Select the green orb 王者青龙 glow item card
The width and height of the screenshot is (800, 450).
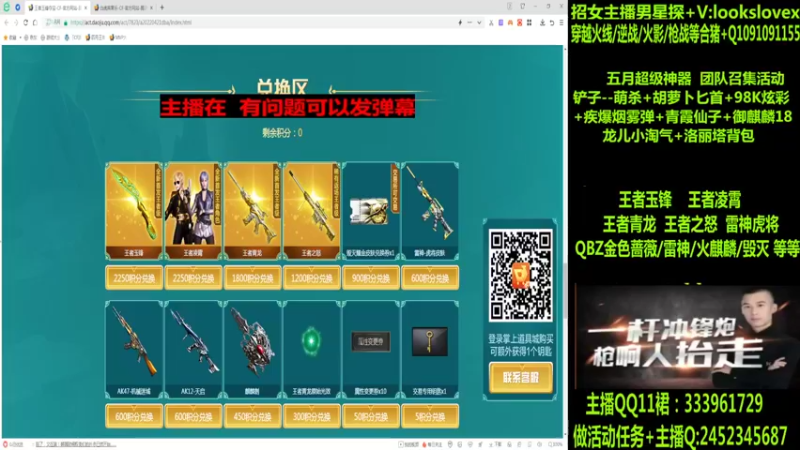tap(311, 349)
